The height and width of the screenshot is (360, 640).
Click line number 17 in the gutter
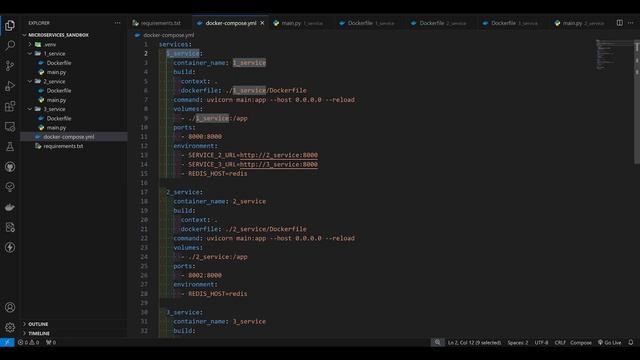point(144,192)
